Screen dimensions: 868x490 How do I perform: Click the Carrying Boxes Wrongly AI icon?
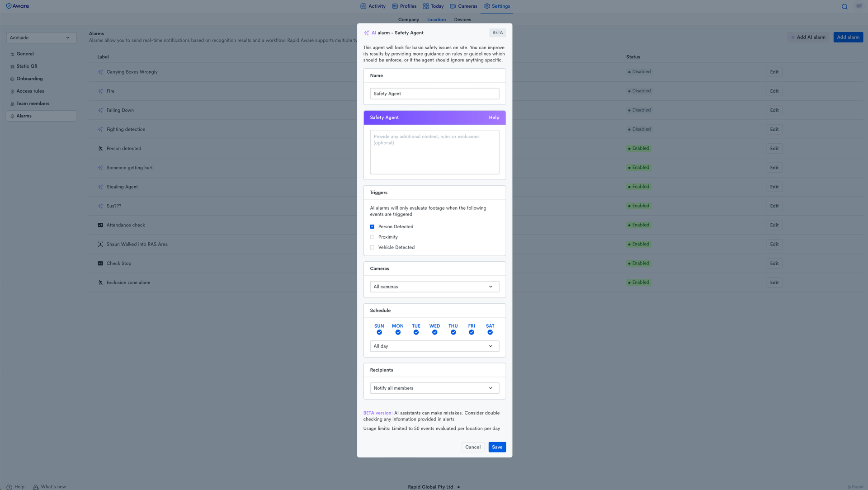tap(100, 72)
